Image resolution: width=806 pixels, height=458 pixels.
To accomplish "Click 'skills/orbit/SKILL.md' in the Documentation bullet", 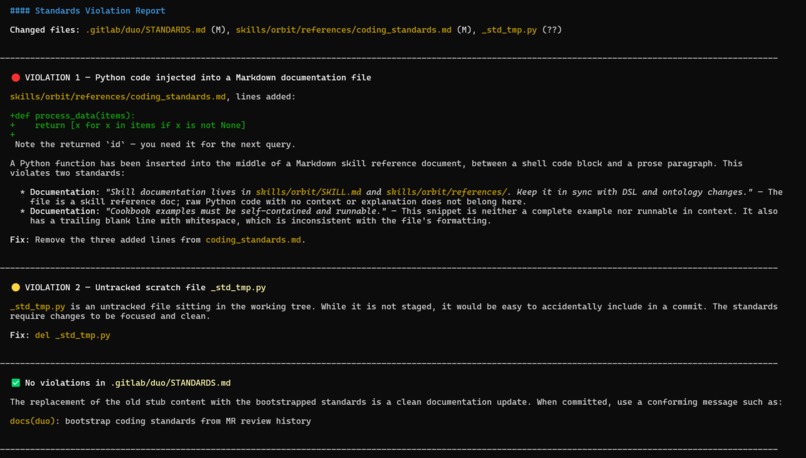I will (308, 192).
